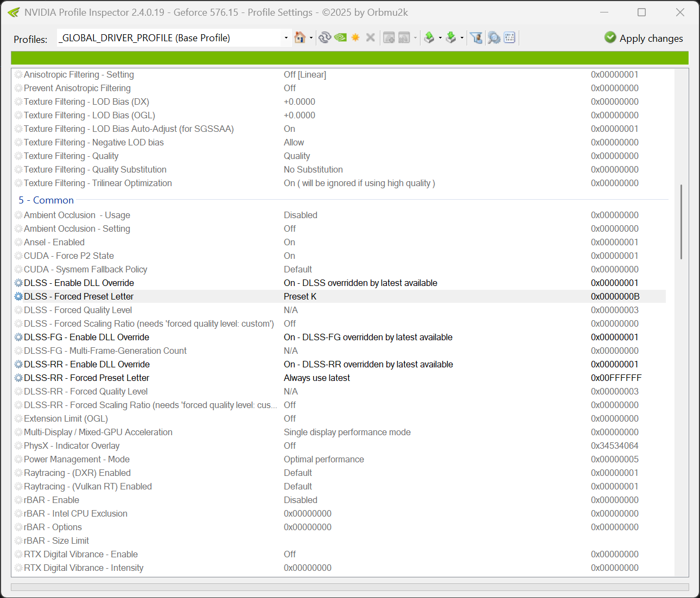The height and width of the screenshot is (598, 700).
Task: Open the Profiles combo box dropdown arrow
Action: click(x=286, y=38)
